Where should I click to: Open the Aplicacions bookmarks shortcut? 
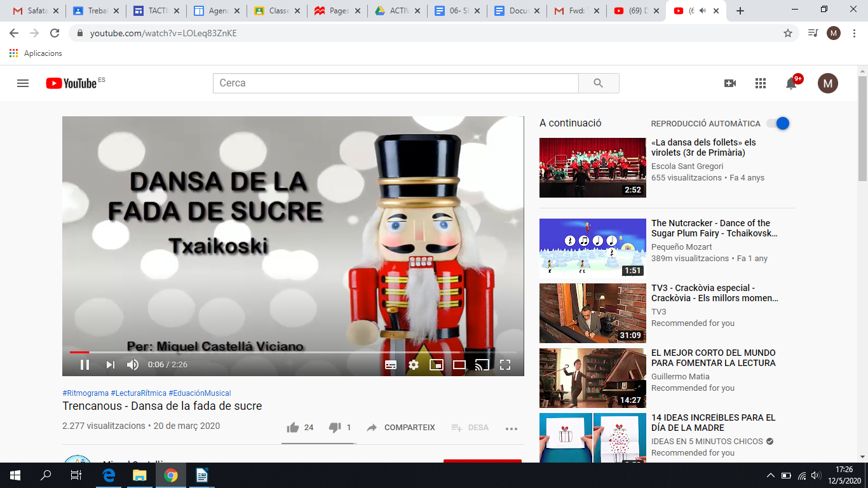(36, 53)
